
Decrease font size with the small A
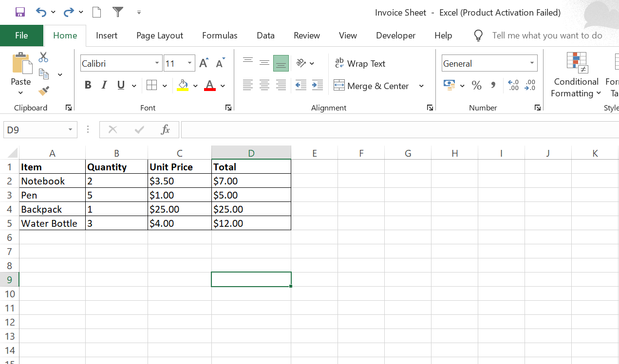point(220,63)
